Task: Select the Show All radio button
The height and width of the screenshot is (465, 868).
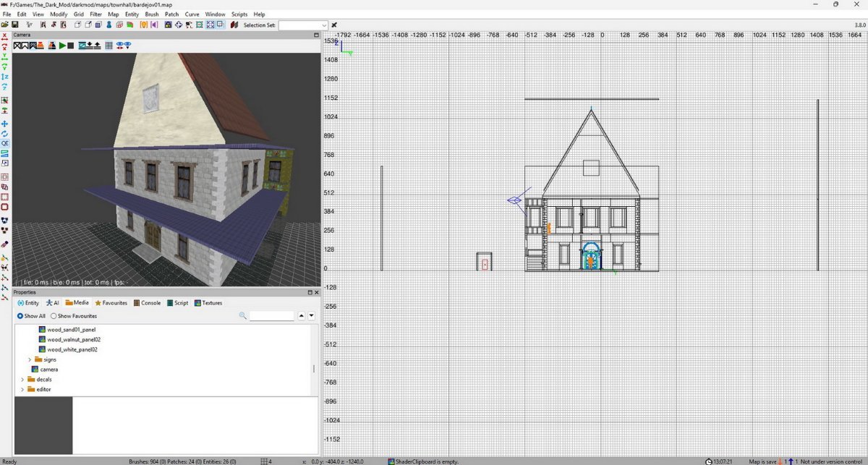Action: [20, 316]
